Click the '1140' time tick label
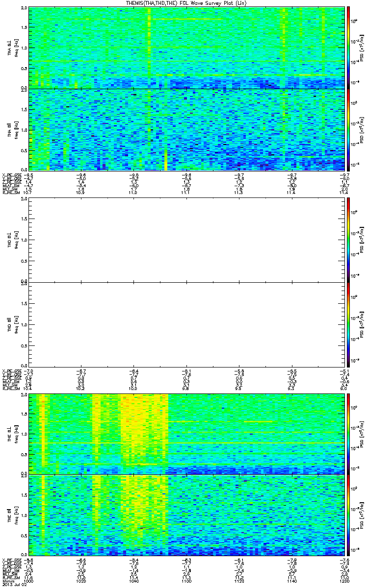Viewport: 368px width, 588px height. 291,582
